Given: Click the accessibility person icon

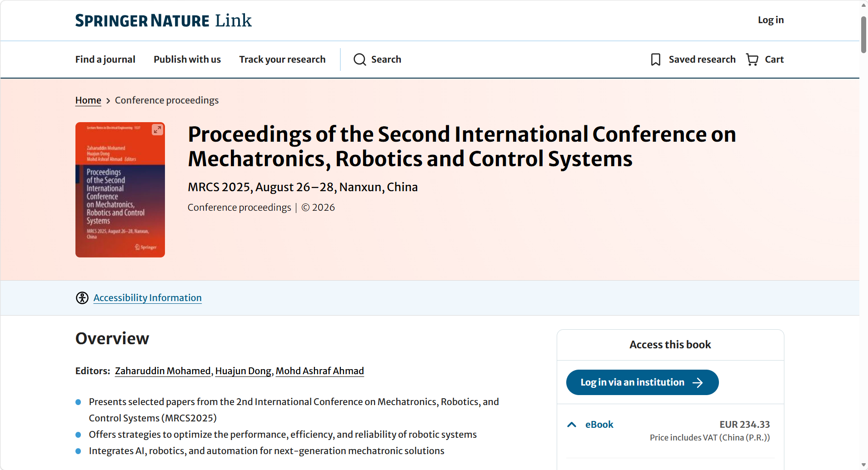Looking at the screenshot, I should coord(82,298).
